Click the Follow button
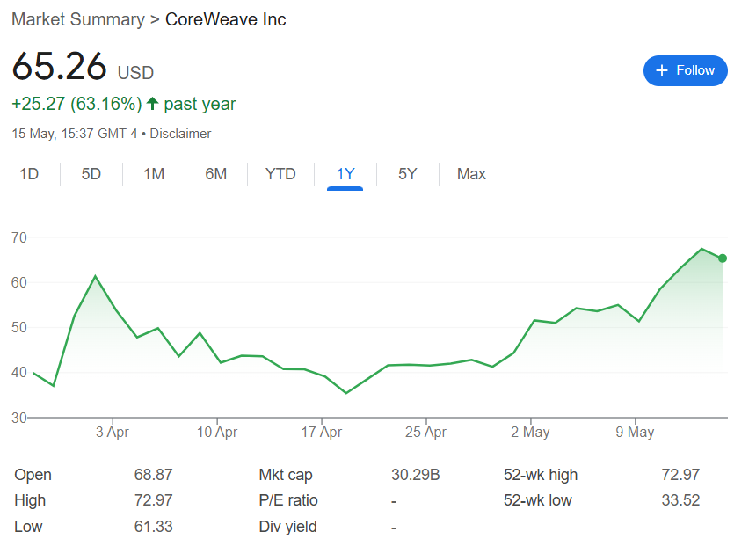Screen dimensions: 756x546 pyautogui.click(x=685, y=70)
